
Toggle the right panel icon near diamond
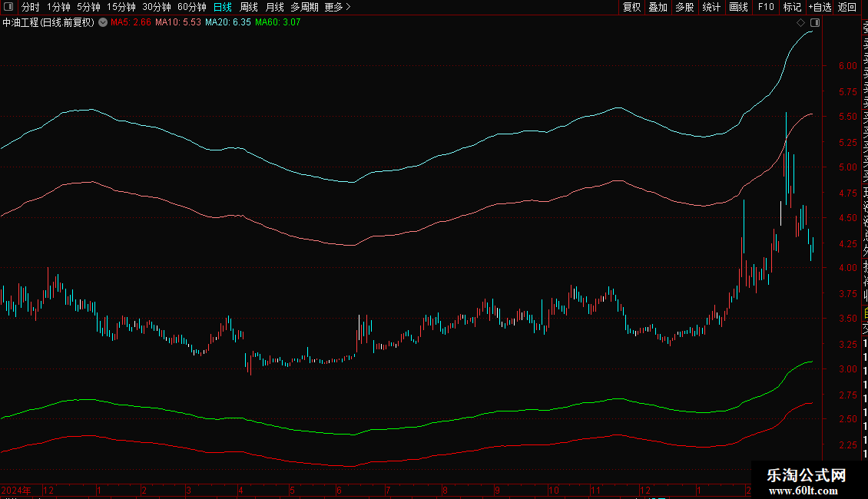pyautogui.click(x=815, y=23)
